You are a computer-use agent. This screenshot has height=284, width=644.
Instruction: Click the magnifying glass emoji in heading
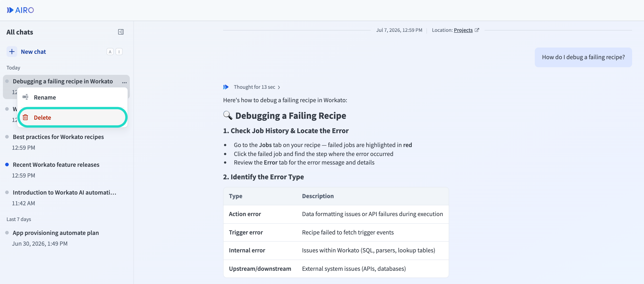click(x=228, y=115)
